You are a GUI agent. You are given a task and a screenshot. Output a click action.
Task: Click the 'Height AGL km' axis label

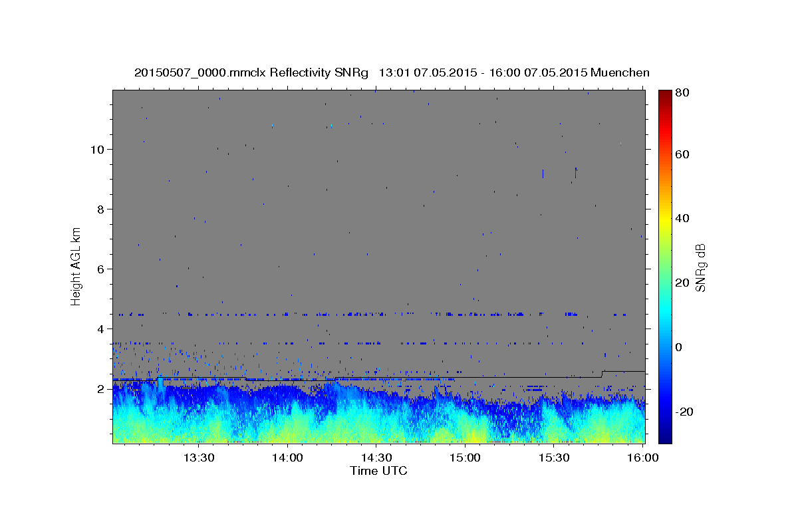76,266
